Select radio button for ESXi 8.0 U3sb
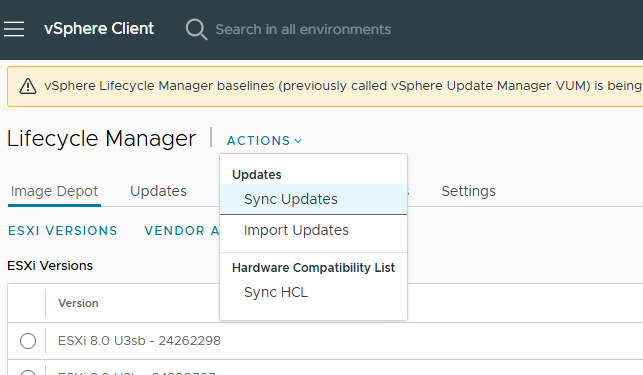This screenshot has height=375, width=643. click(x=28, y=341)
